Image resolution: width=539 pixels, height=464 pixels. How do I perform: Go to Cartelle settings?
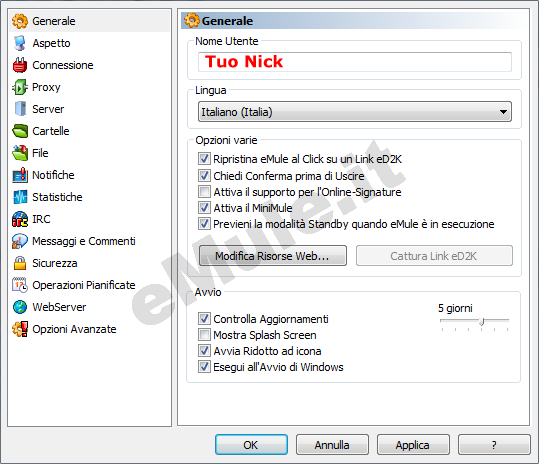click(51, 131)
